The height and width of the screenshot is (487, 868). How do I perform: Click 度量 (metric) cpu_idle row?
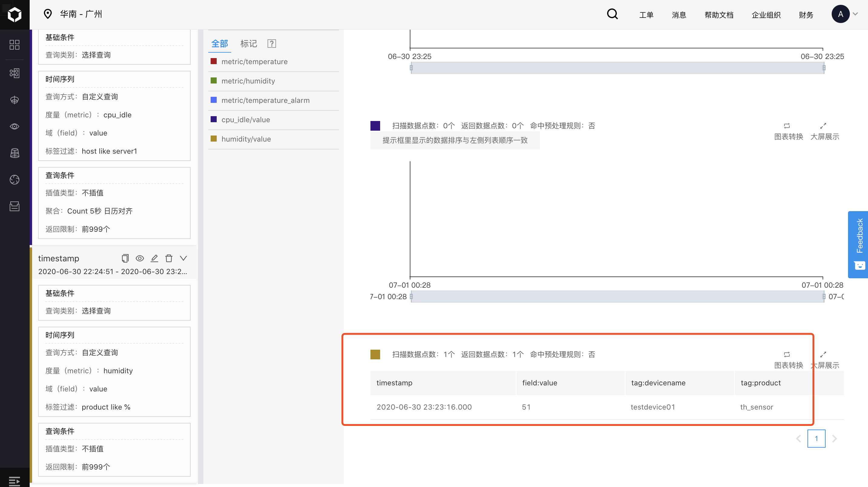click(x=88, y=115)
